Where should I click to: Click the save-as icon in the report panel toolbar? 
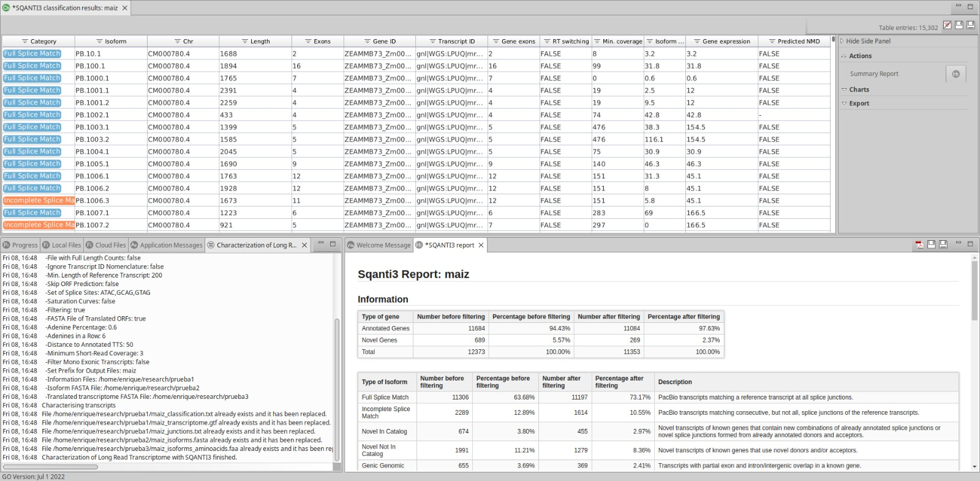943,244
